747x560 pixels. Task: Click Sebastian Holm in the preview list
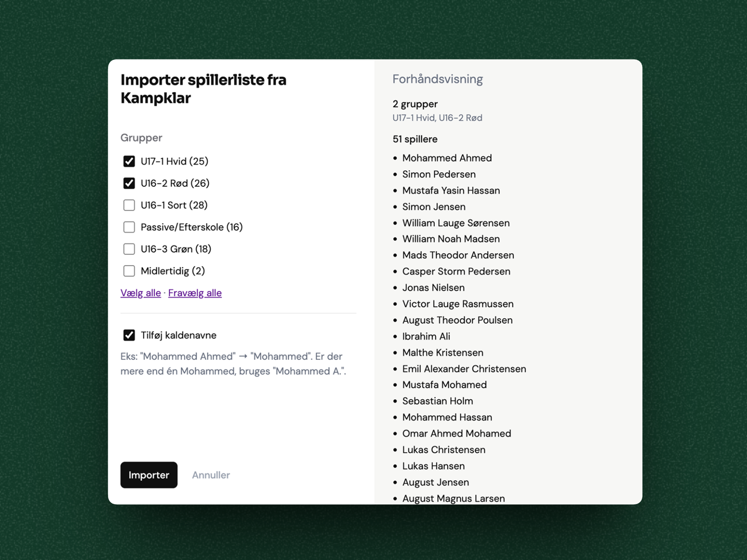[x=437, y=401]
